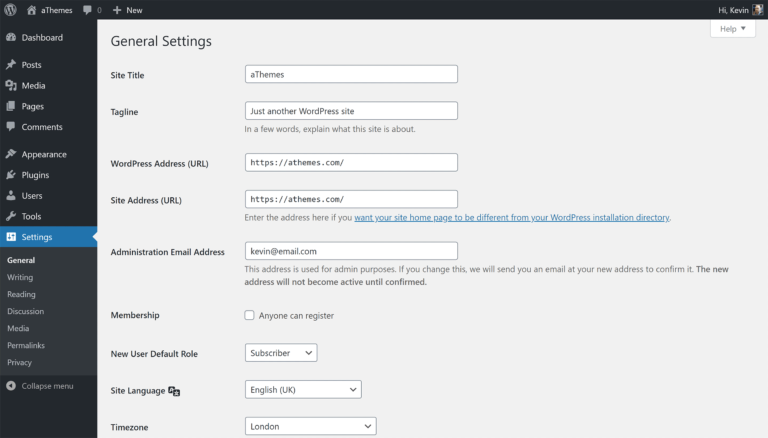
Task: Expand the Help tab
Action: click(x=732, y=29)
